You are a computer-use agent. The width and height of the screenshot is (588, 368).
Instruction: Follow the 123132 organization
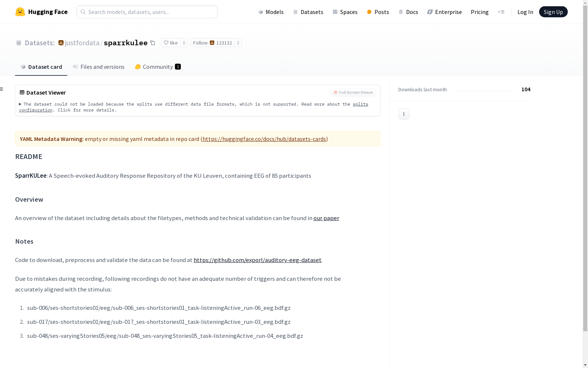[x=212, y=43]
